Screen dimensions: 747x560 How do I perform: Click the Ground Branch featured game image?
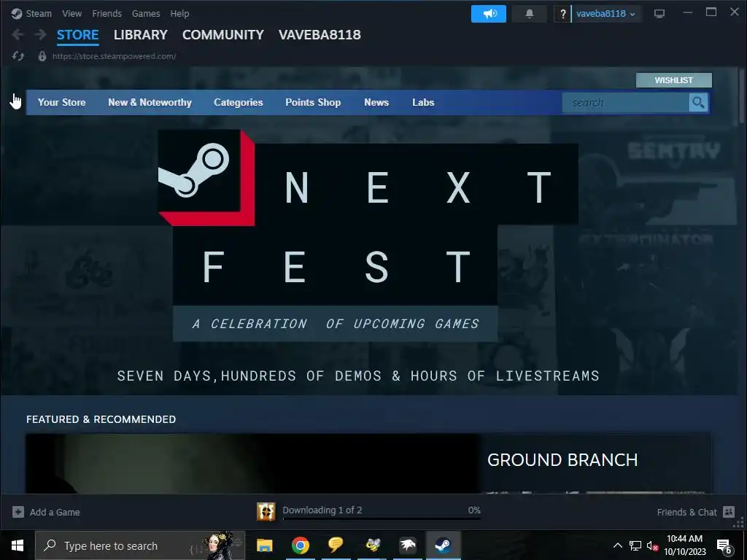253,463
